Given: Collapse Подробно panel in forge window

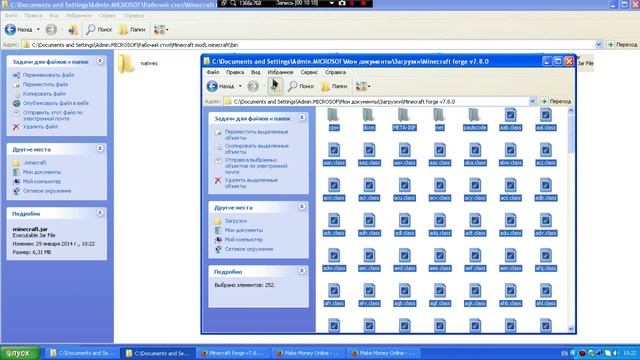Looking at the screenshot, I should point(302,271).
